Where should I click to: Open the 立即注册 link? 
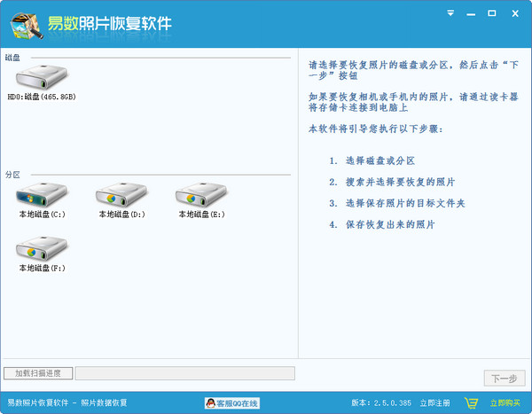(x=434, y=403)
